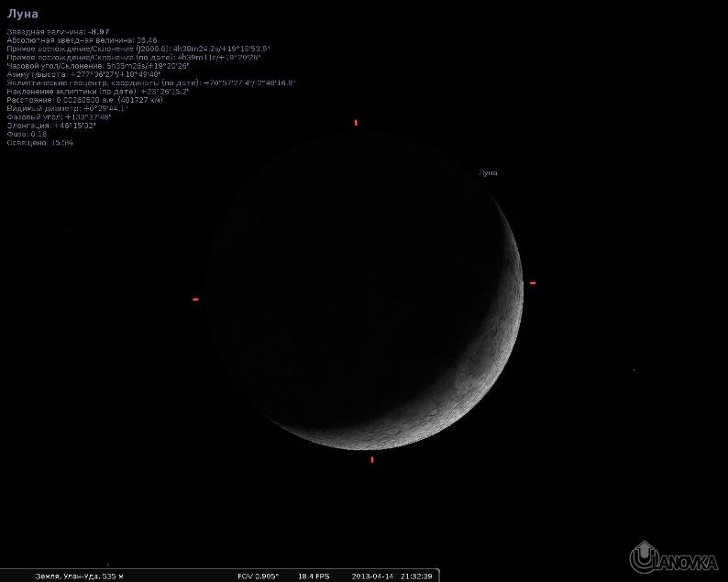Click the 'Эклиптические геоцентр. координаты' line
The width and height of the screenshot is (728, 582).
click(151, 83)
